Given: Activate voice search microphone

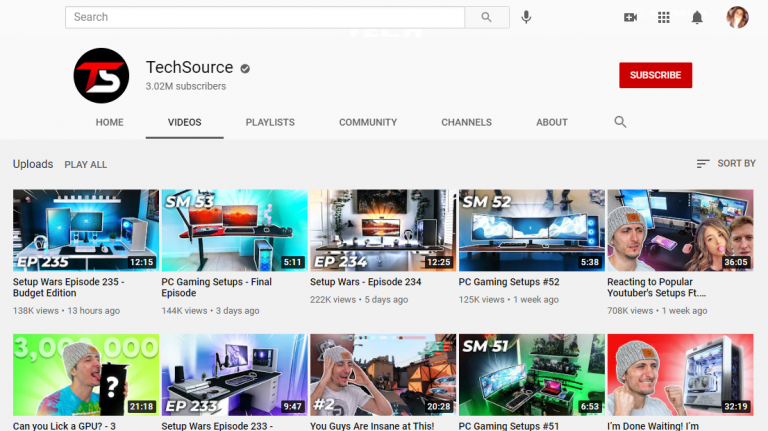Looking at the screenshot, I should tap(526, 17).
